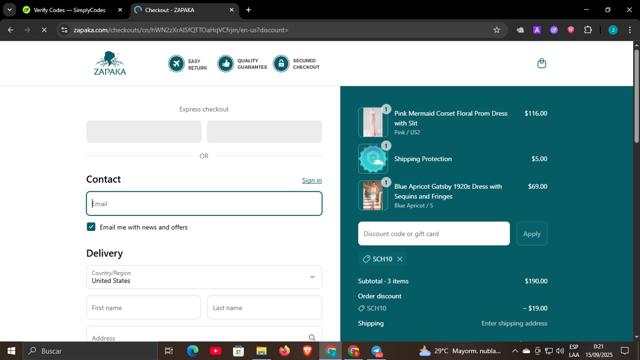Close the Checkout - ZAPAKA tab
The image size is (640, 360).
point(231,10)
